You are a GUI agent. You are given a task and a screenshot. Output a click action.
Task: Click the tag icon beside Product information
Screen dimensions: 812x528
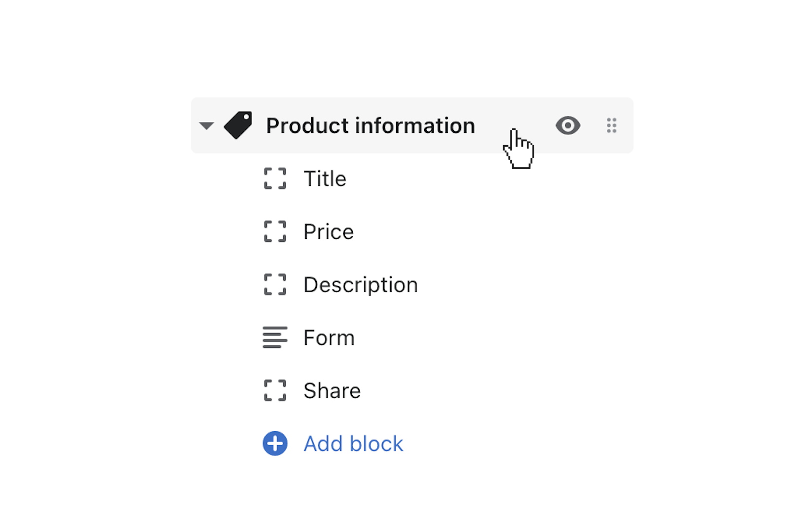(238, 125)
